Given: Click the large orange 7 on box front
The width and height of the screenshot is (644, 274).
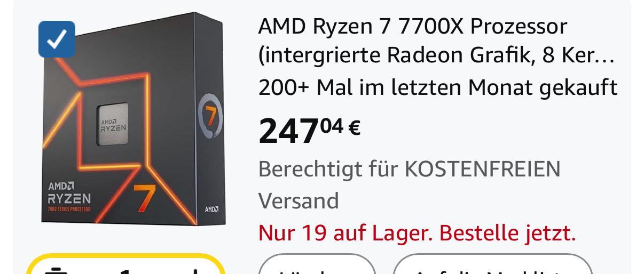Looking at the screenshot, I should click(144, 198).
